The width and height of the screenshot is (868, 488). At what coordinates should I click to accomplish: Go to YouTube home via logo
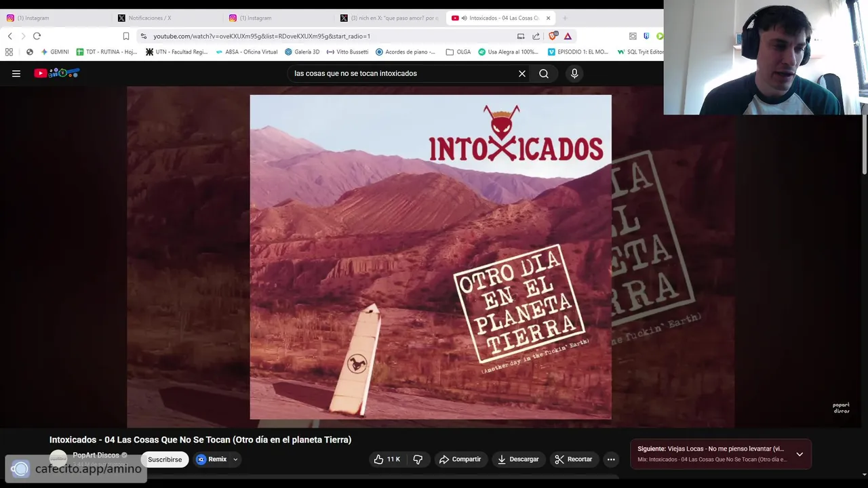pyautogui.click(x=57, y=73)
